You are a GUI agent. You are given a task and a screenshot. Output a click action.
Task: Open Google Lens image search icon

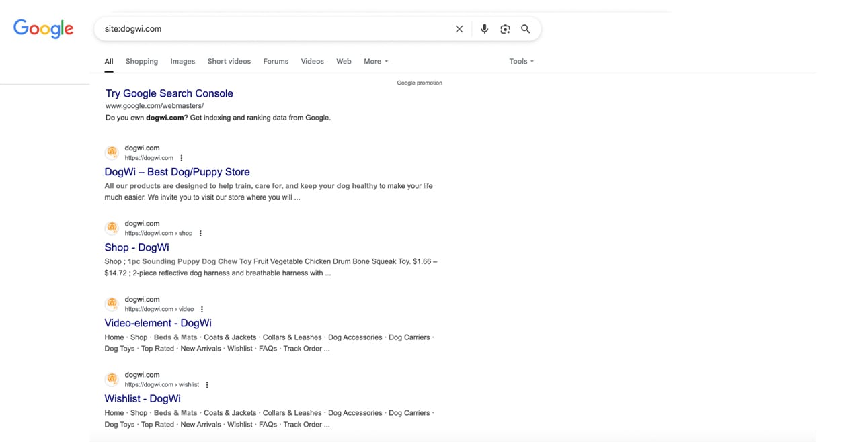(x=505, y=29)
